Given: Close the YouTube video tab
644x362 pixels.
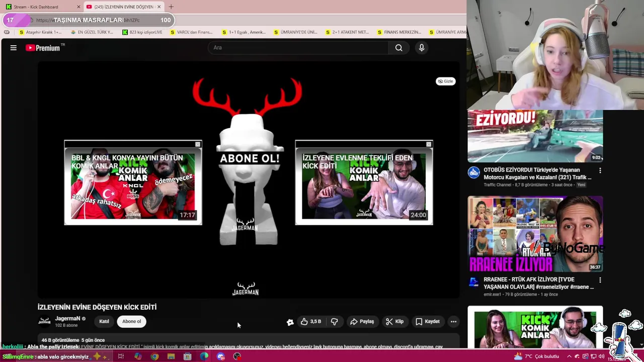Looking at the screenshot, I should (159, 7).
